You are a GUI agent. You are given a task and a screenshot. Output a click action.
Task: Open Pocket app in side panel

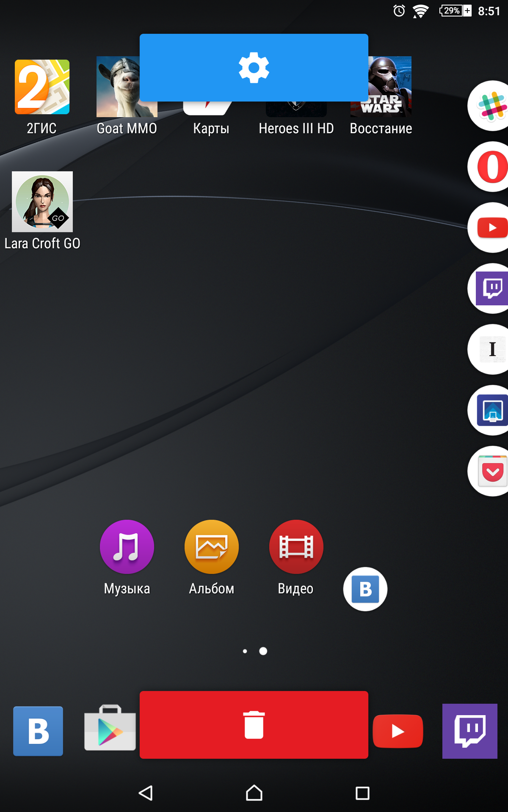(491, 471)
